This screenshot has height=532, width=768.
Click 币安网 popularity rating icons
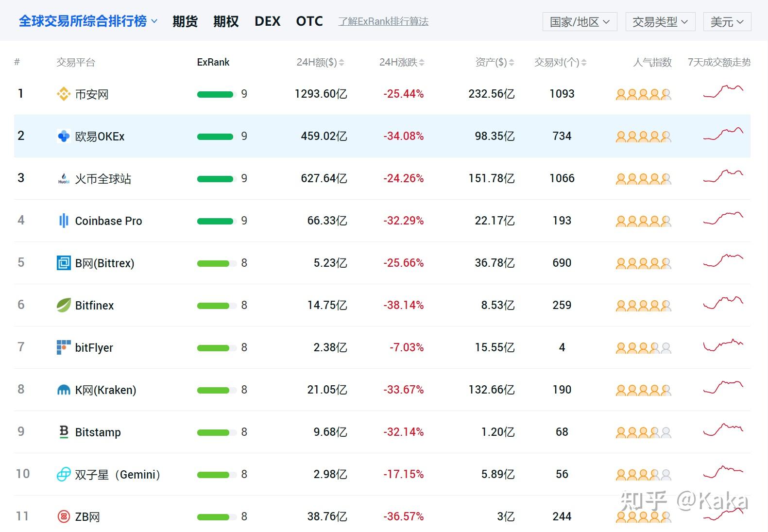pos(644,95)
